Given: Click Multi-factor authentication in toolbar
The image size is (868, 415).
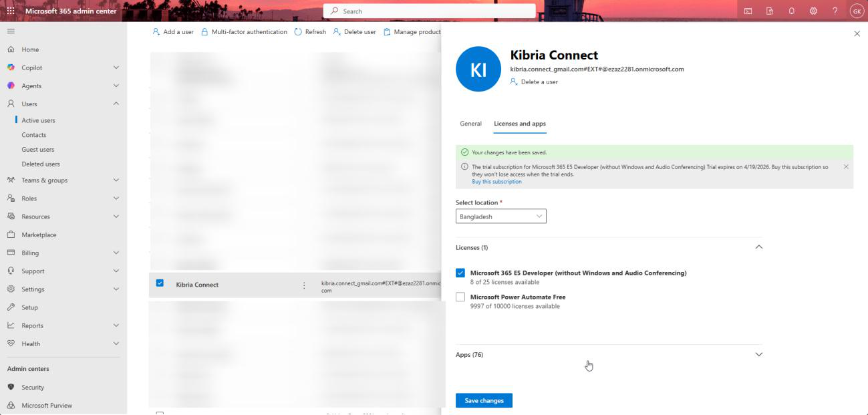Looking at the screenshot, I should (x=244, y=31).
